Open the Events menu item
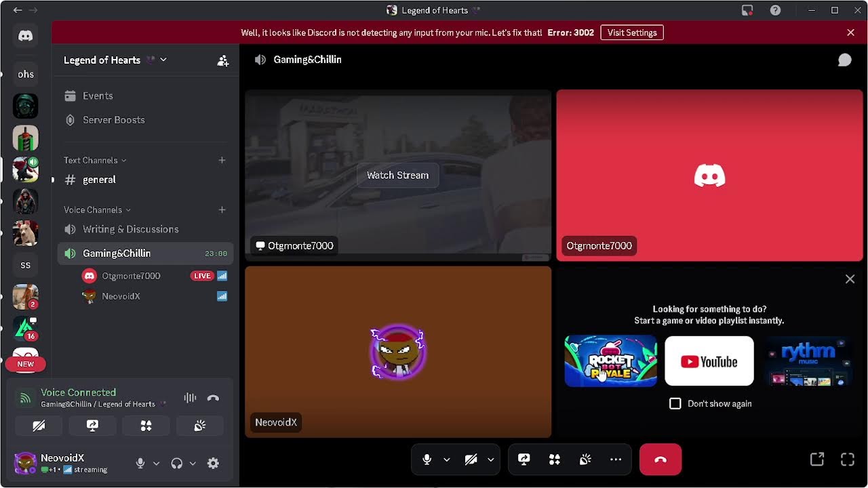Screen dimensions: 868x488 145,96
